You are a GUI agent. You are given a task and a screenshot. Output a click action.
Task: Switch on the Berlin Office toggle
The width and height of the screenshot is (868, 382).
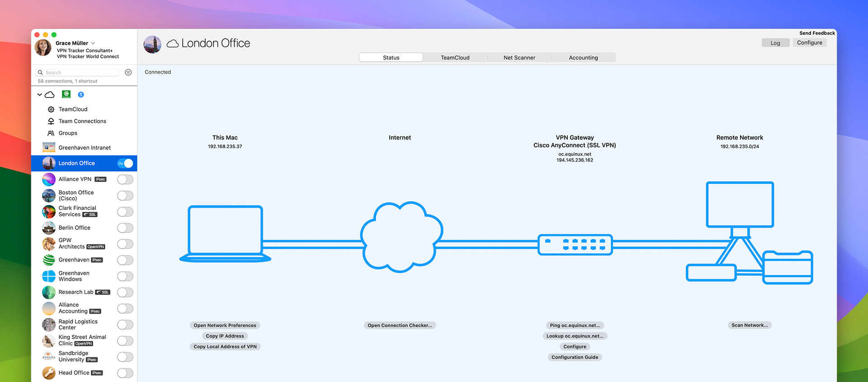coord(125,228)
